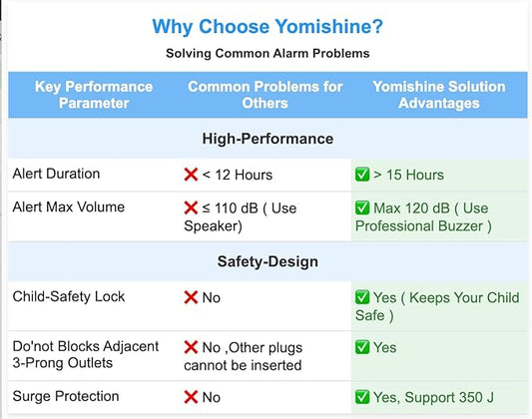532x419 pixels.
Task: Click green check before 'Yes ( Keeps Your Child'
Action: click(362, 297)
